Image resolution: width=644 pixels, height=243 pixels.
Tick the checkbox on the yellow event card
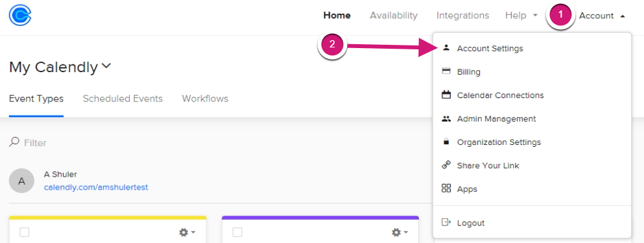pos(25,233)
